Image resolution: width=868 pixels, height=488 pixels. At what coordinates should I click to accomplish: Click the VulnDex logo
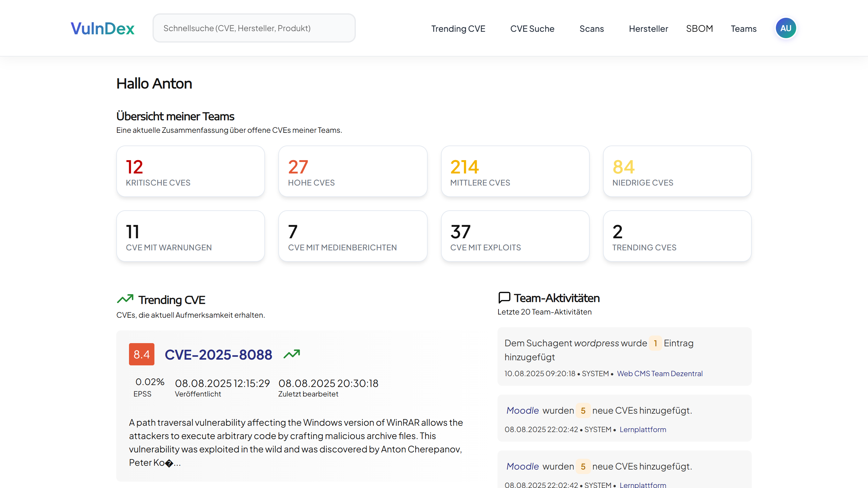pos(102,28)
